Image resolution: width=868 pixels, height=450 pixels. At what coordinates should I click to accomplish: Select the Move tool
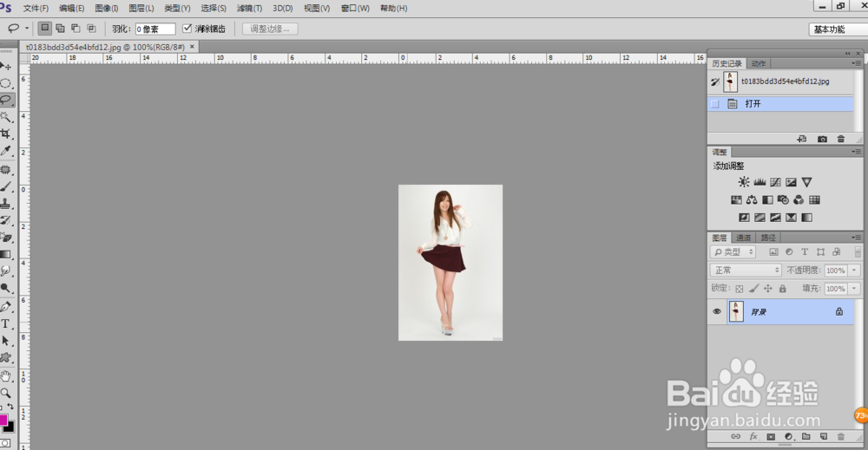[5, 67]
